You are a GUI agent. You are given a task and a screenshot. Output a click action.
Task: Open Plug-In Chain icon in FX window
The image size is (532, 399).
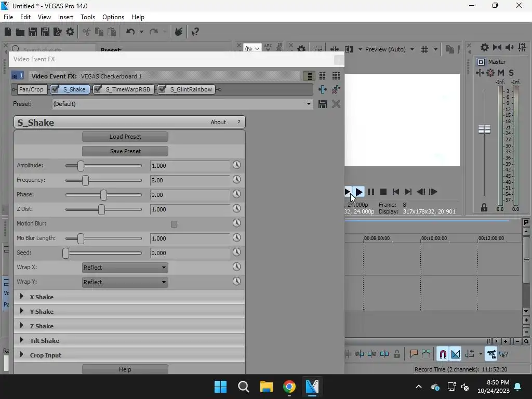(322, 89)
